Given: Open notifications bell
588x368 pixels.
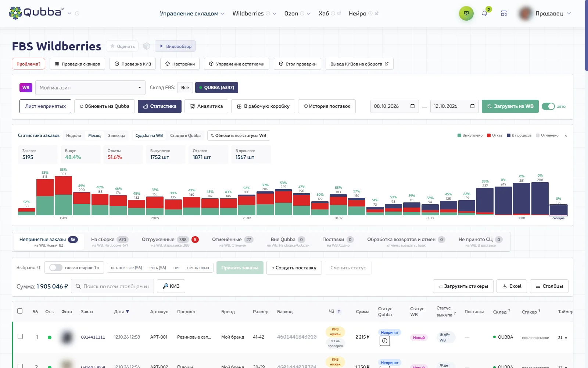Looking at the screenshot, I should [485, 14].
